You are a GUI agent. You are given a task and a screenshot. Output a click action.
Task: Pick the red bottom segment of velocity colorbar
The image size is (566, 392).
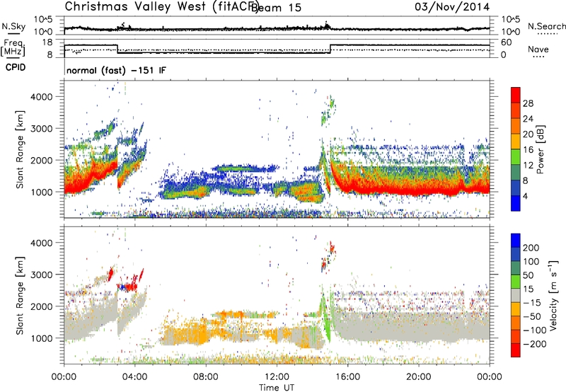516,350
